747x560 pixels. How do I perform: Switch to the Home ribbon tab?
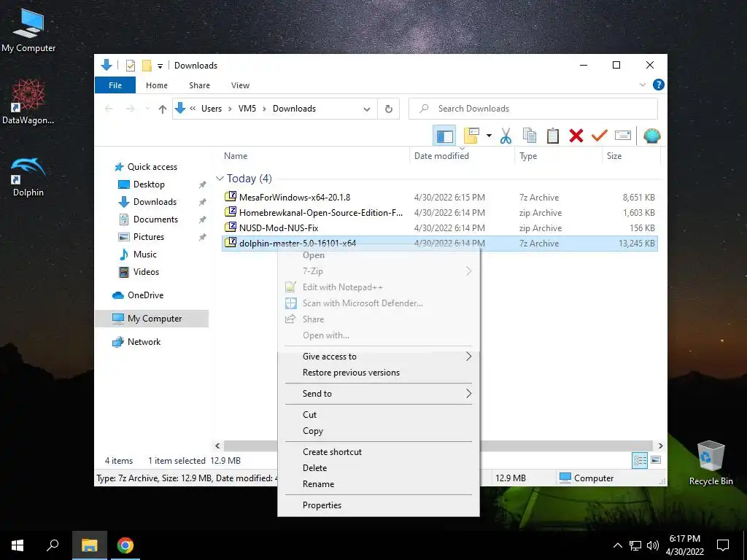(x=157, y=85)
